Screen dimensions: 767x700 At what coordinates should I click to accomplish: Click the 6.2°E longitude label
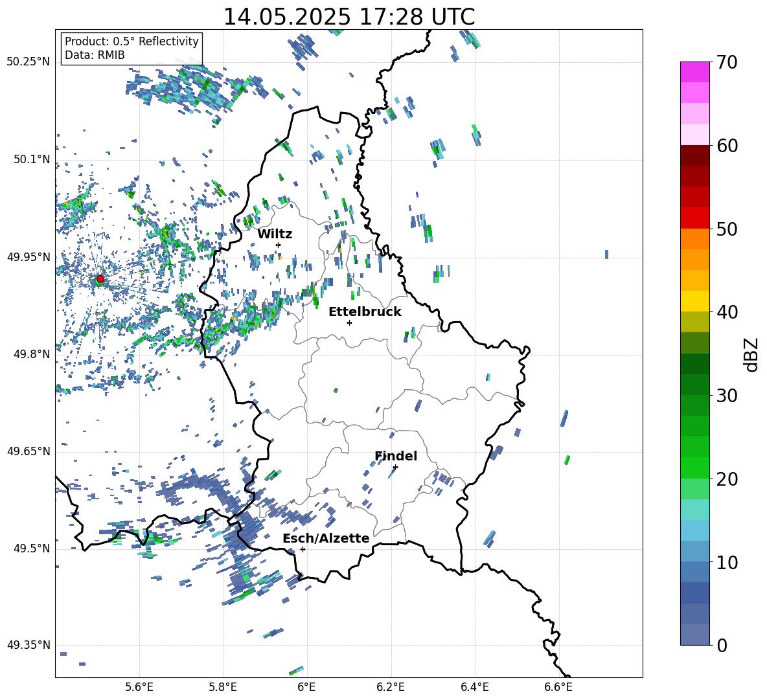click(391, 688)
